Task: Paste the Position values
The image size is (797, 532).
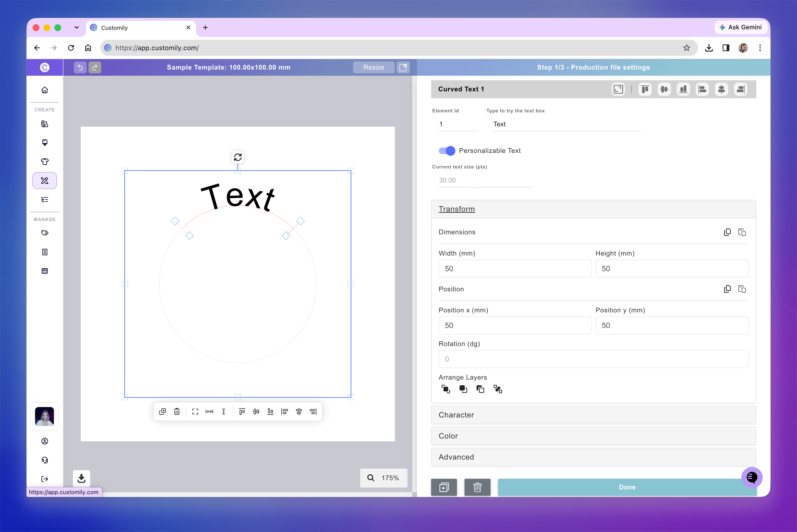Action: pos(742,289)
